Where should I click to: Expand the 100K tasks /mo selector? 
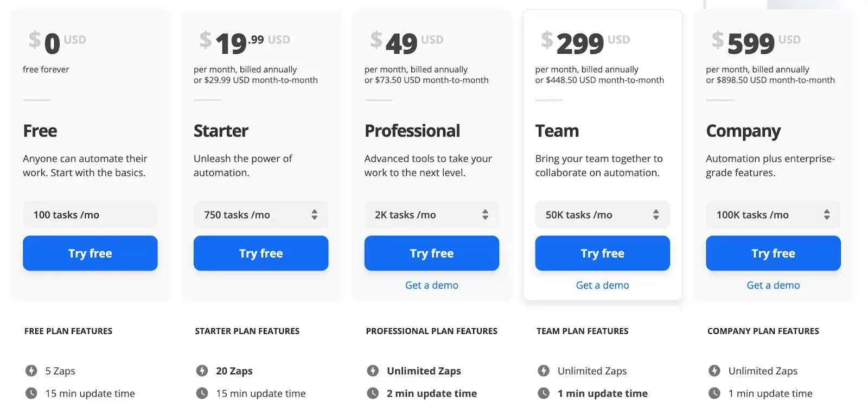(773, 215)
